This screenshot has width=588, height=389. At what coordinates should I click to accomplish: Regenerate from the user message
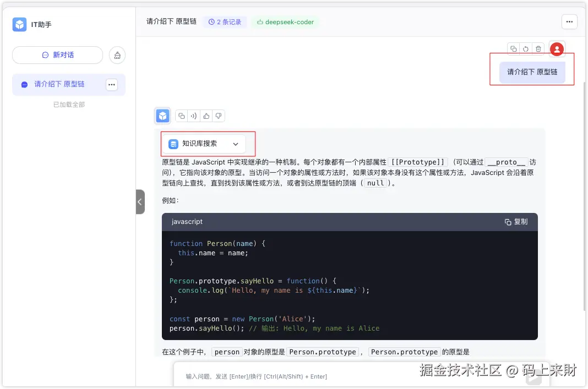point(526,49)
